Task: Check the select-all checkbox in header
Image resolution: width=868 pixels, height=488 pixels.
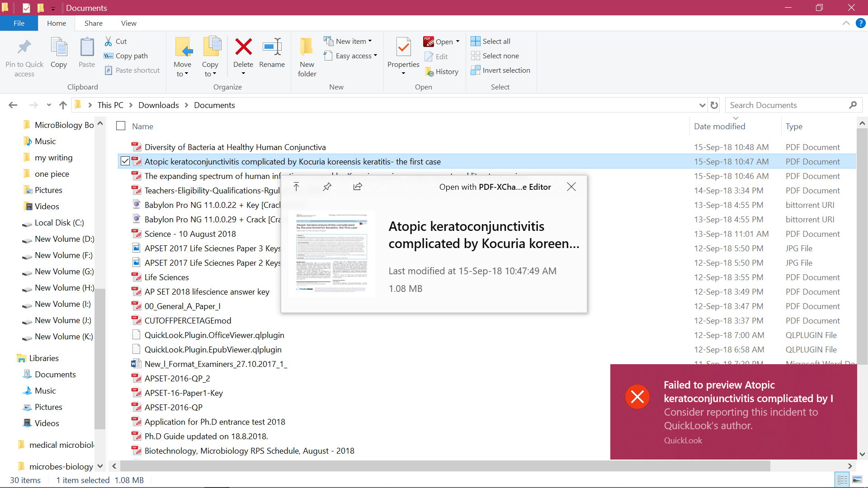Action: [x=120, y=126]
